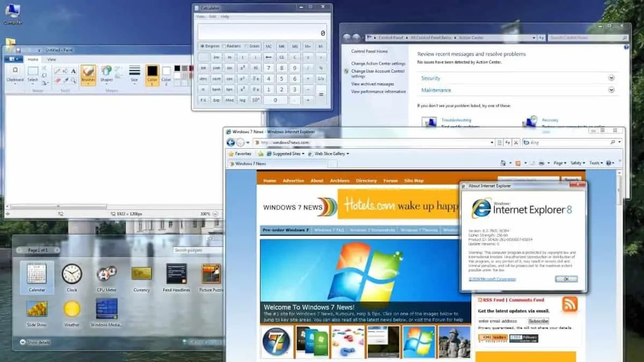Screen dimensions: 644x362
Task: Choose the Text tool in Paint
Action: (x=73, y=71)
